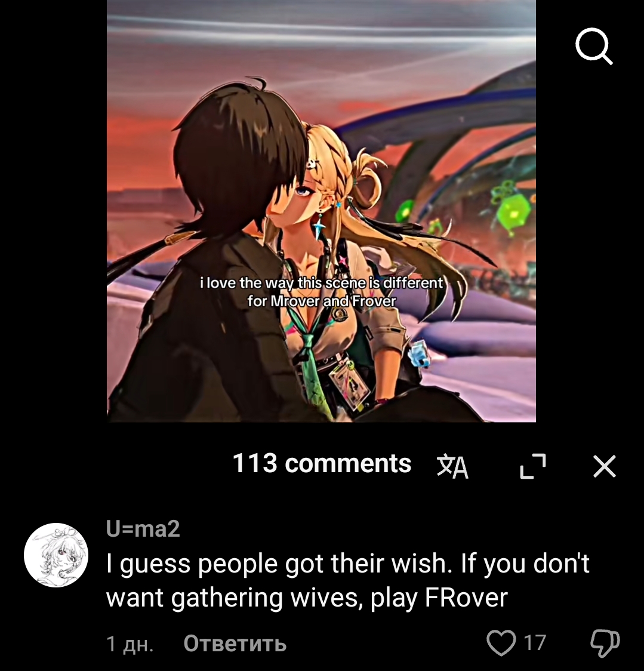Close the comments panel with the X
644x671 pixels.
[604, 466]
